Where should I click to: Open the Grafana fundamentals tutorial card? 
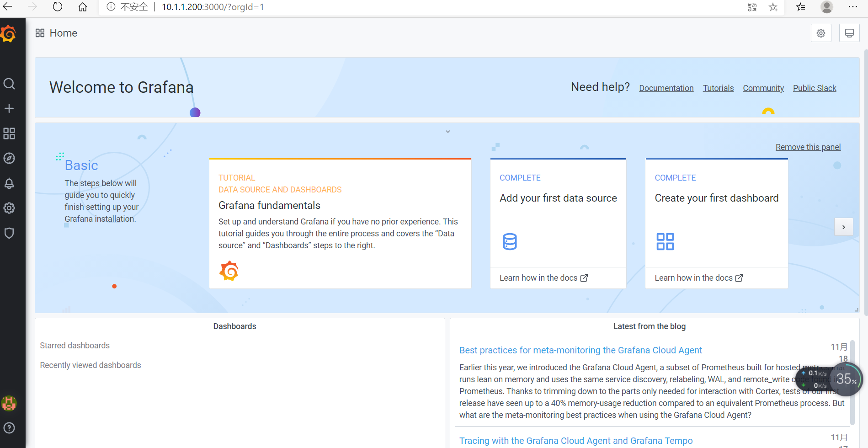[340, 224]
